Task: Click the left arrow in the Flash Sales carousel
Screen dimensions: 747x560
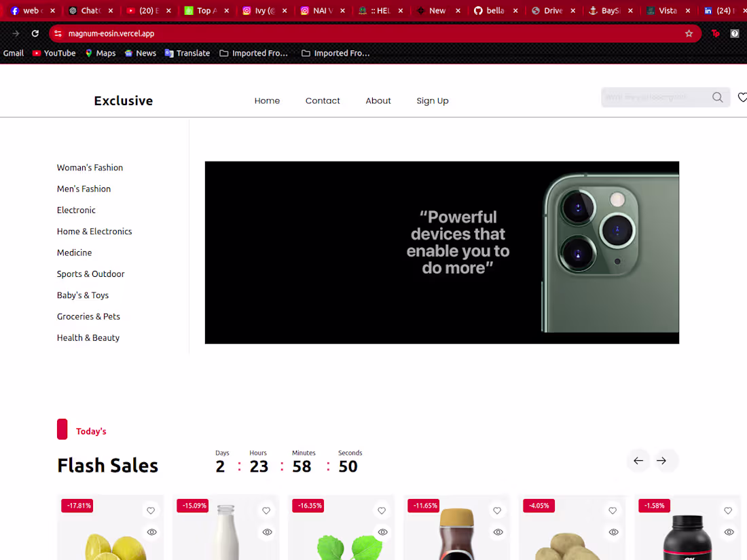Action: click(x=638, y=460)
